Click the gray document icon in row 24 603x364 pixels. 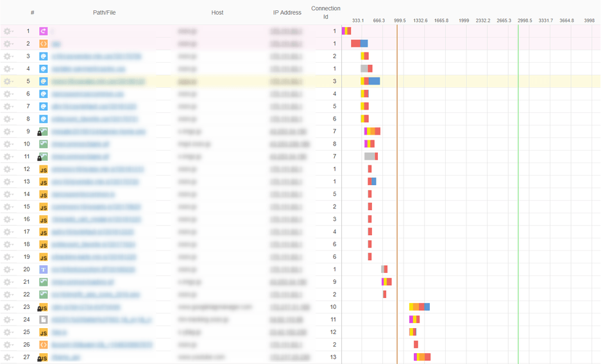click(x=44, y=320)
